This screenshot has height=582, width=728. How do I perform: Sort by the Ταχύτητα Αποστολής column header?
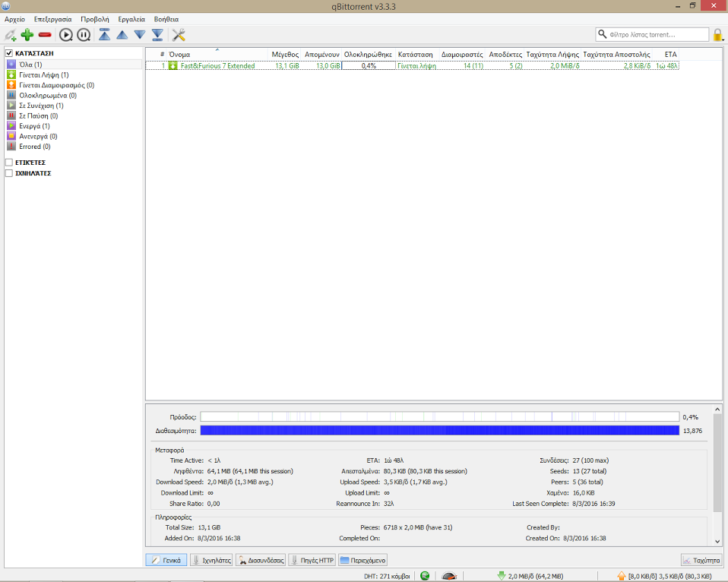[x=616, y=54]
